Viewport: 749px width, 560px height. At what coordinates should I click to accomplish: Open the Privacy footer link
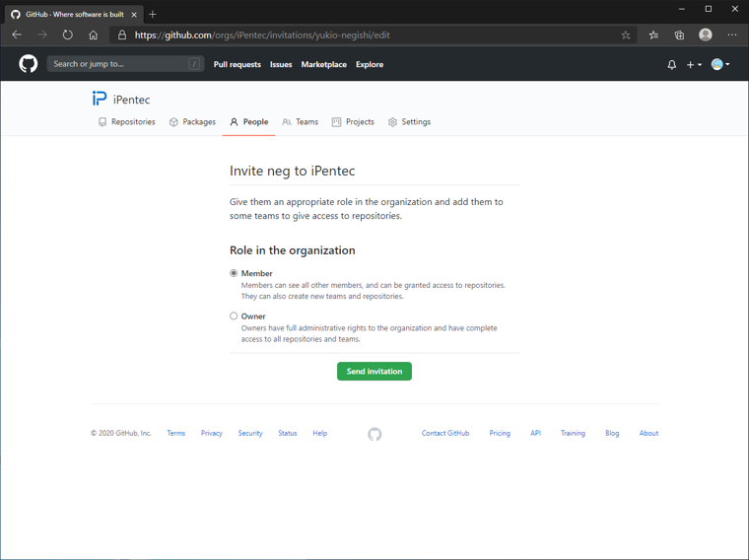[212, 433]
